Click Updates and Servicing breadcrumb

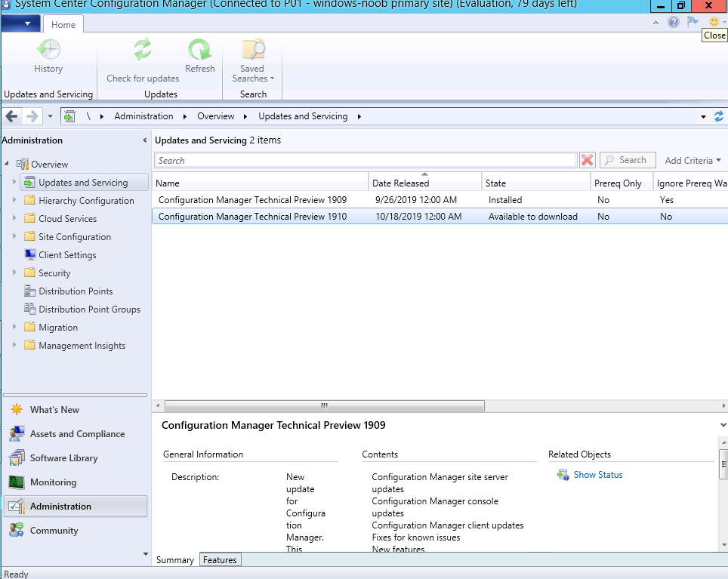[x=303, y=116]
